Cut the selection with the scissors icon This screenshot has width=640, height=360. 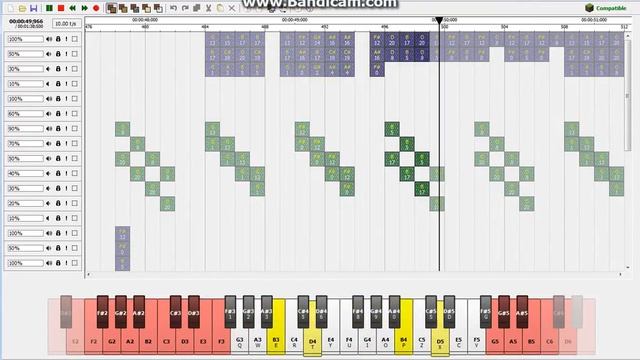[x=209, y=8]
